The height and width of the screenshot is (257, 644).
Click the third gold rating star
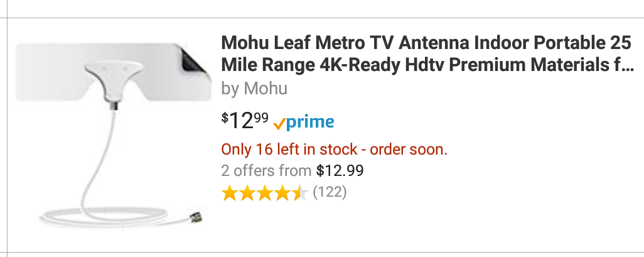point(265,192)
